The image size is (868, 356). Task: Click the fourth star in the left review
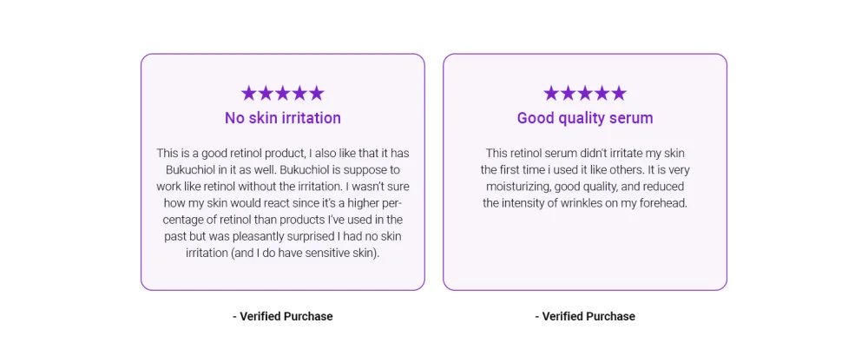pos(299,93)
